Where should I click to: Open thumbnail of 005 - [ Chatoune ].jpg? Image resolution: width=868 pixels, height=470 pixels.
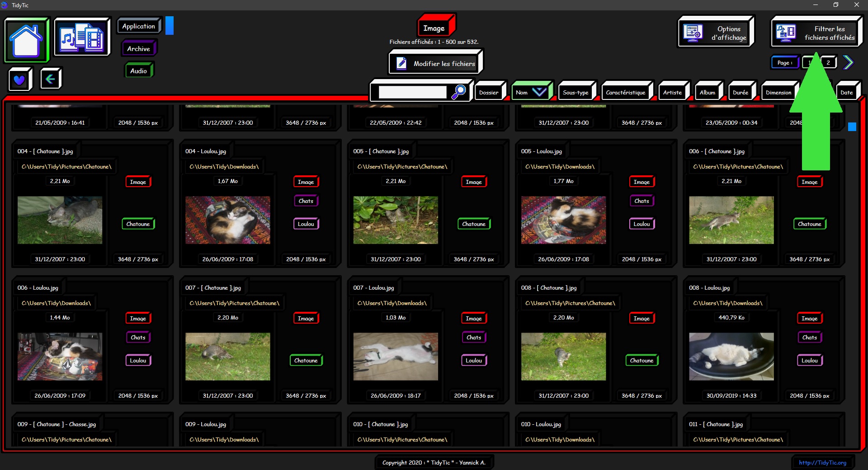point(396,220)
